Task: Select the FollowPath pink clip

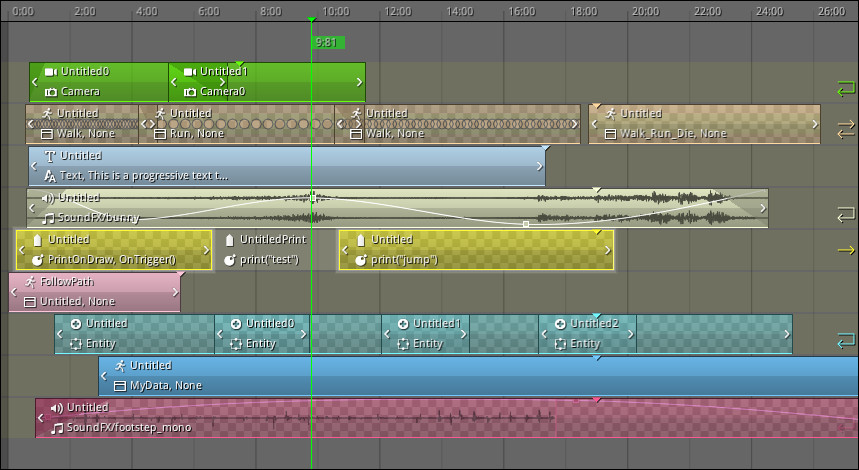Action: (95, 292)
